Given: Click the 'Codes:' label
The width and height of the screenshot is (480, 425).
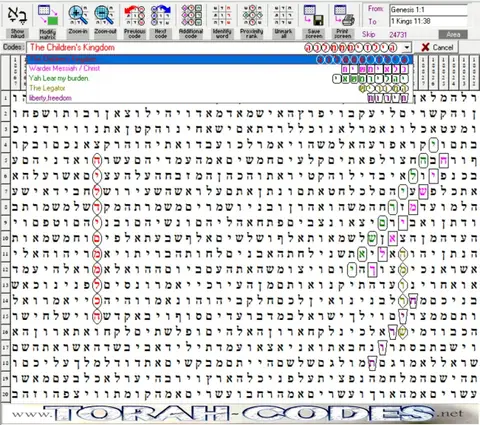Looking at the screenshot, I should [13, 47].
